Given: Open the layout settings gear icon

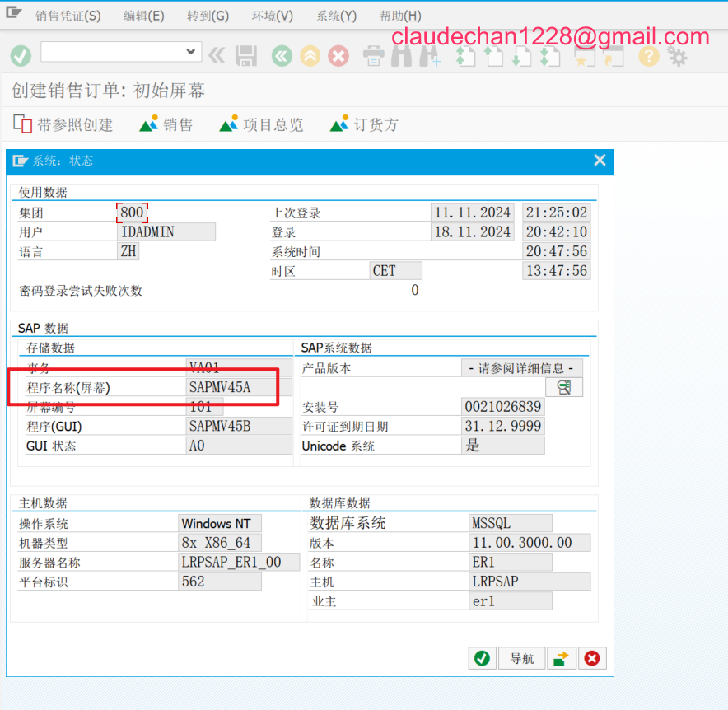Looking at the screenshot, I should click(678, 56).
